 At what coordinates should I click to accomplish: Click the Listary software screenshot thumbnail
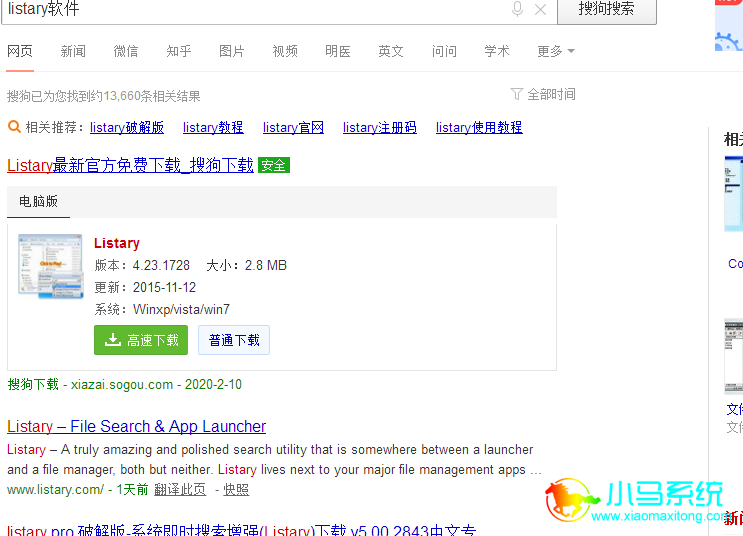coord(51,266)
